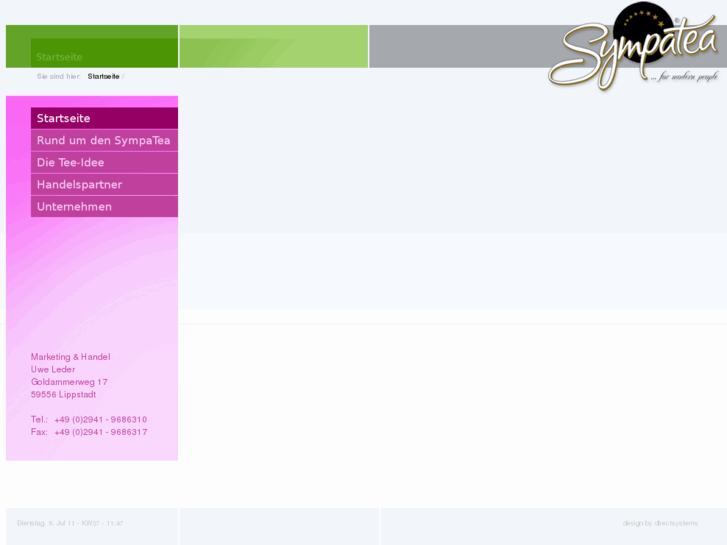727x545 pixels.
Task: Go to Handelspartner page
Action: coord(104,185)
